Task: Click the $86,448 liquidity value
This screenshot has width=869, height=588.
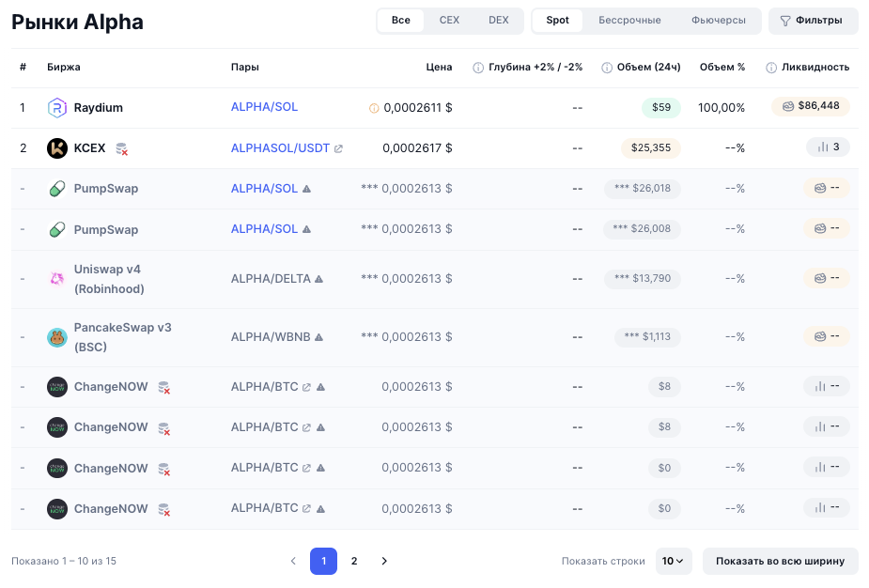Action: [818, 106]
